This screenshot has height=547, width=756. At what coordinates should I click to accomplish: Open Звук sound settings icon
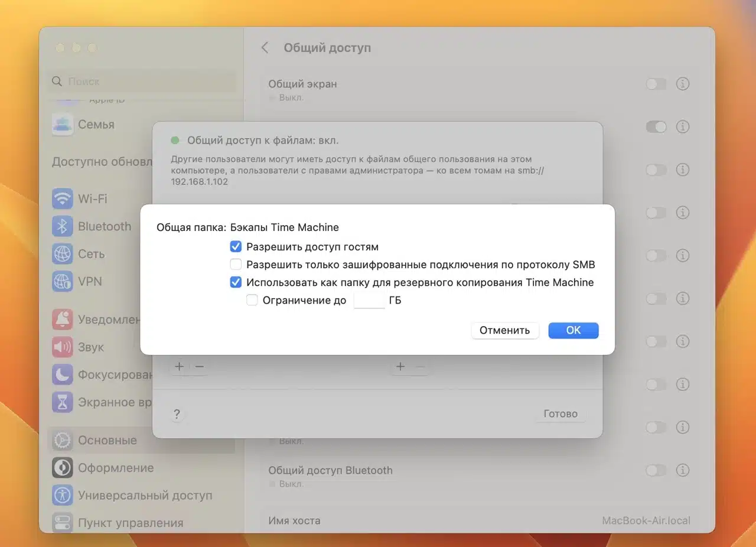click(62, 347)
